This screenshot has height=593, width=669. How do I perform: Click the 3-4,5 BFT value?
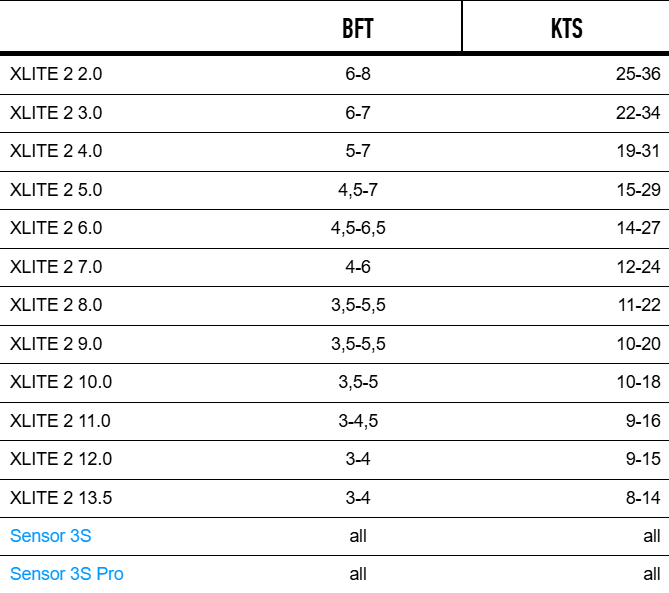(358, 421)
